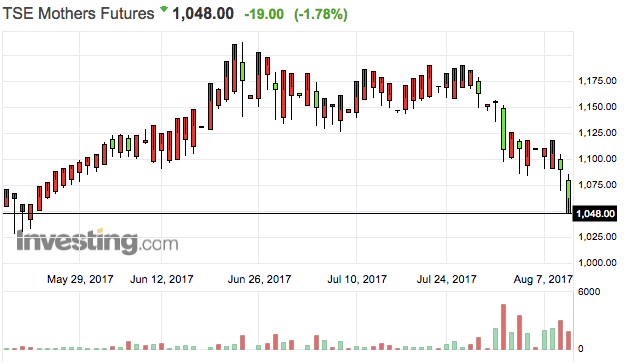Image resolution: width=624 pixels, height=364 pixels.
Task: Click the green down-arrow indicator near title
Action: click(x=164, y=9)
